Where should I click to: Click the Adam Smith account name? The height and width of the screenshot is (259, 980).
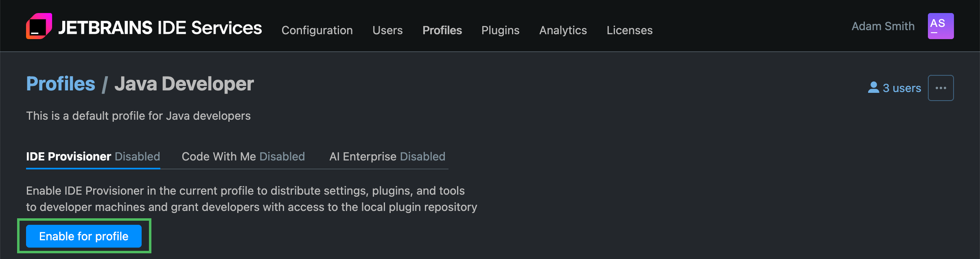[x=883, y=26]
